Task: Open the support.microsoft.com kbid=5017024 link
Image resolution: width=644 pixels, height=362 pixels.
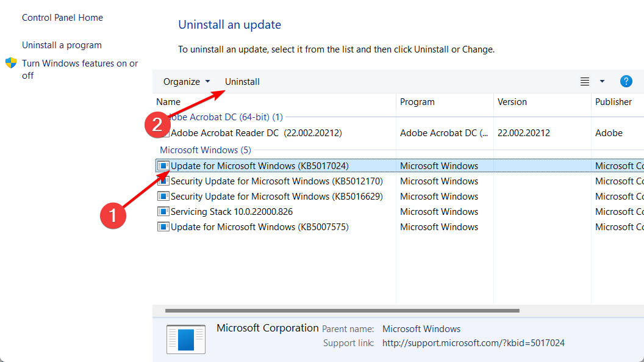Action: pyautogui.click(x=473, y=343)
